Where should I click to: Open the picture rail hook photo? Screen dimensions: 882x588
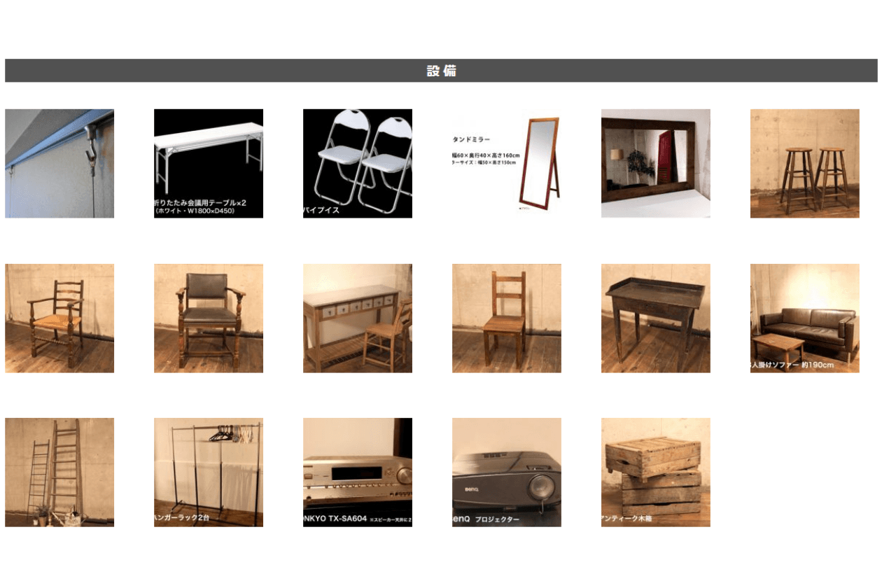pos(59,163)
